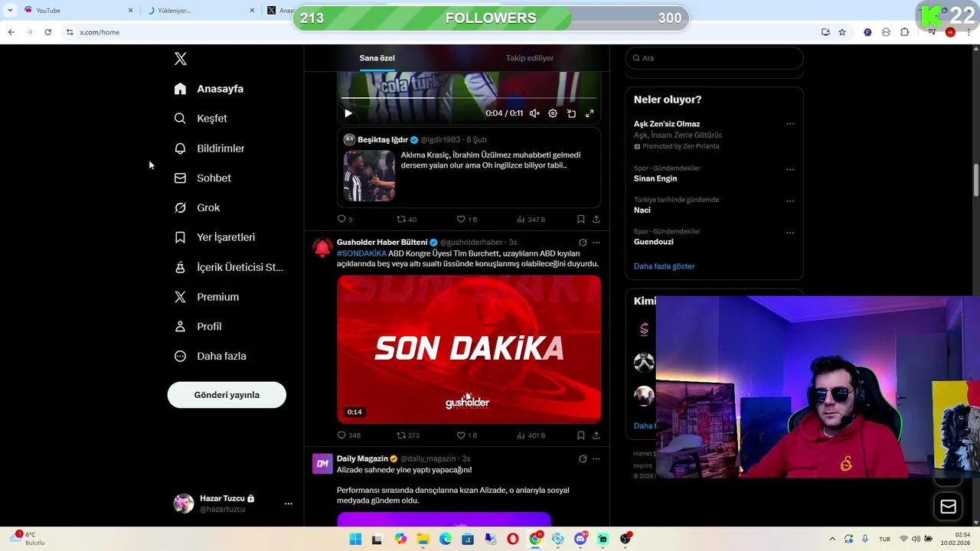Image resolution: width=980 pixels, height=551 pixels.
Task: Reply to tweet with 5 replies
Action: click(345, 220)
